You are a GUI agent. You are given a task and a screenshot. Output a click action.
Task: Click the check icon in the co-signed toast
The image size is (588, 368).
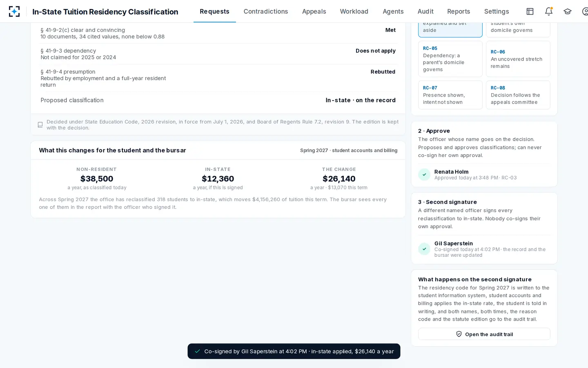198,351
